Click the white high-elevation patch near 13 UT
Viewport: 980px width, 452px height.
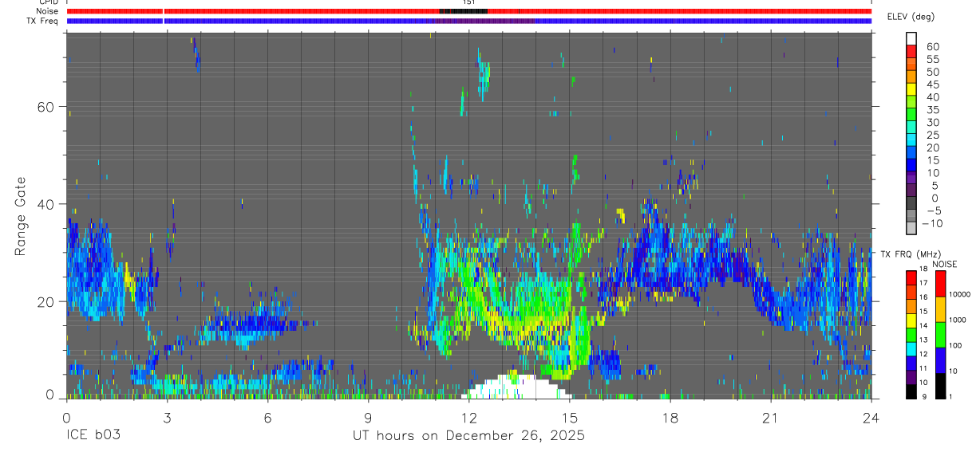(516, 387)
